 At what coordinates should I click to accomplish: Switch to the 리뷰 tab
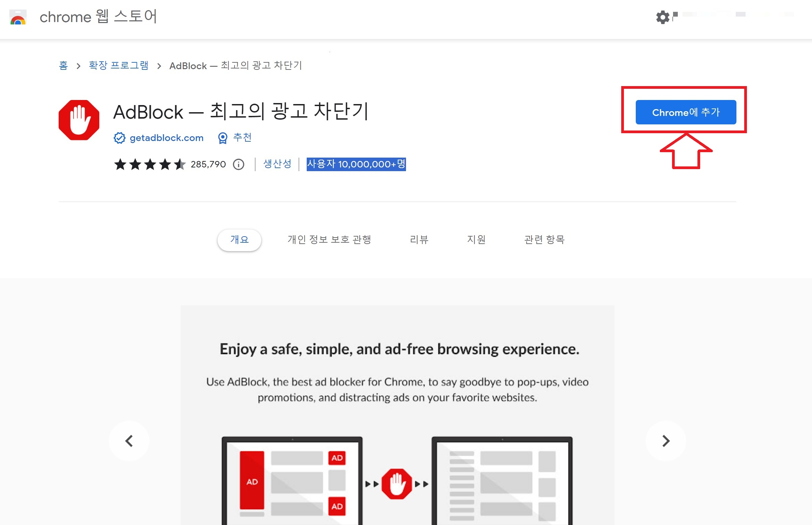click(x=419, y=240)
